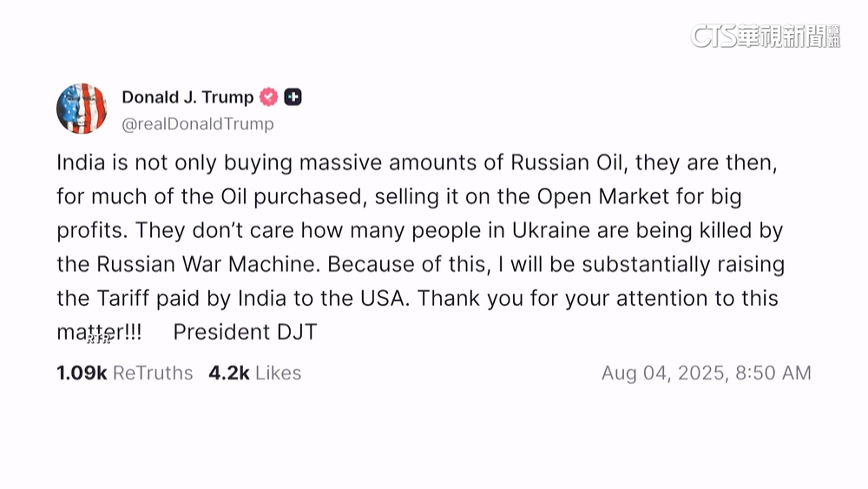View the 4.2k Likes count
This screenshot has height=489, width=868.
point(254,373)
